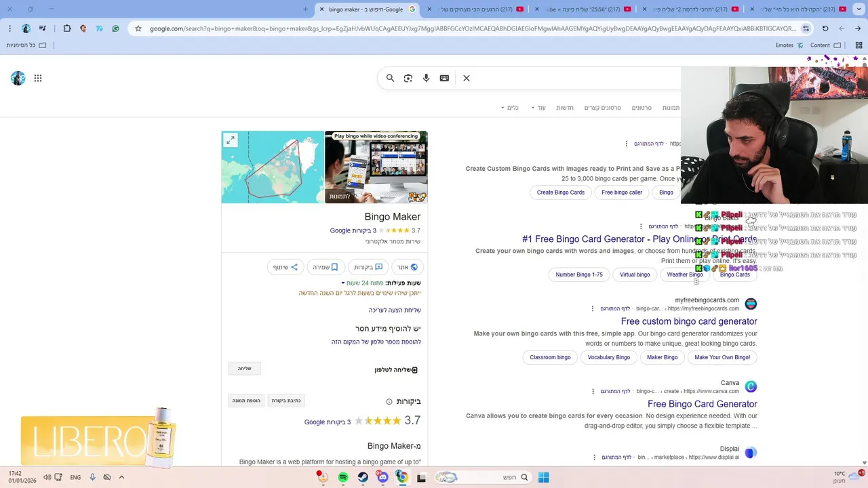Open options for the myfreebingocards result

(593, 308)
